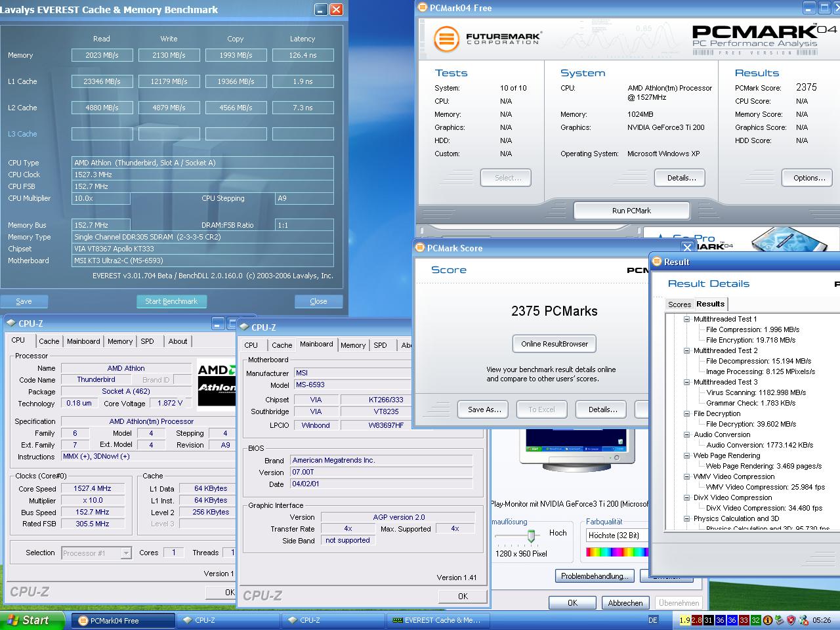
Task: Open the SPD tab in left CPU-Z
Action: point(148,341)
